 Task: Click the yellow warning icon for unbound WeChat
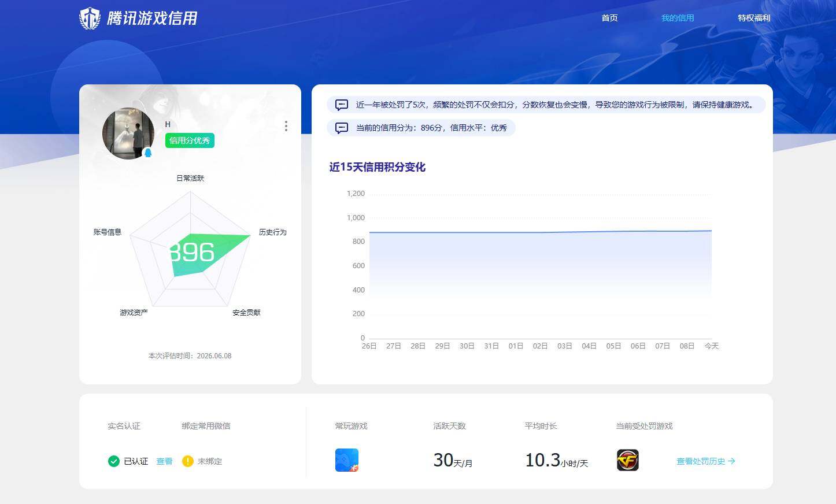click(x=187, y=461)
